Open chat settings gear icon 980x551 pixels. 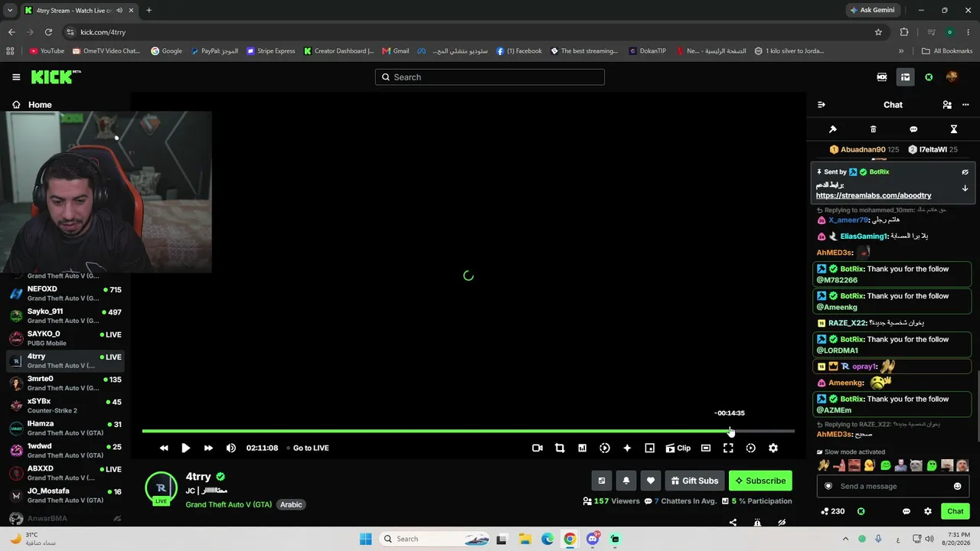pyautogui.click(x=928, y=511)
